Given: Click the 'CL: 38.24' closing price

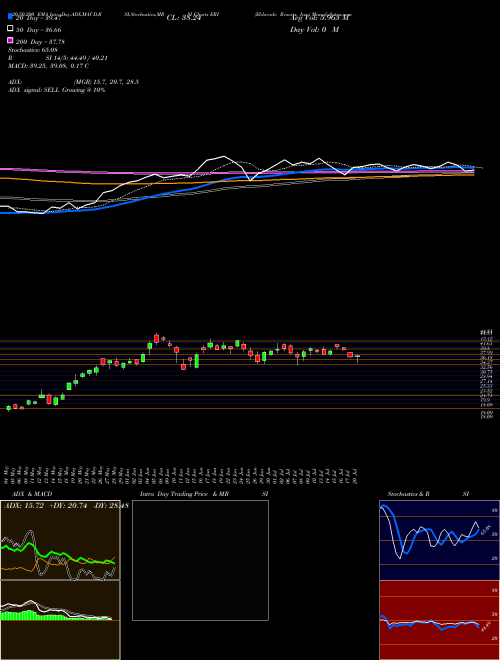Looking at the screenshot, I should (x=184, y=18).
